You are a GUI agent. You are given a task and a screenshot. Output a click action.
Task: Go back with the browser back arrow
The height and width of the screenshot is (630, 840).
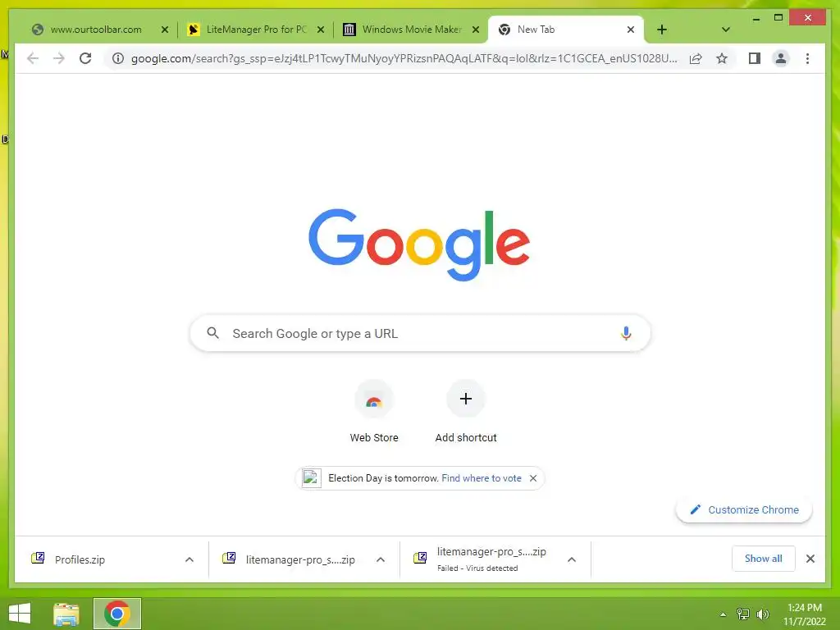coord(33,58)
